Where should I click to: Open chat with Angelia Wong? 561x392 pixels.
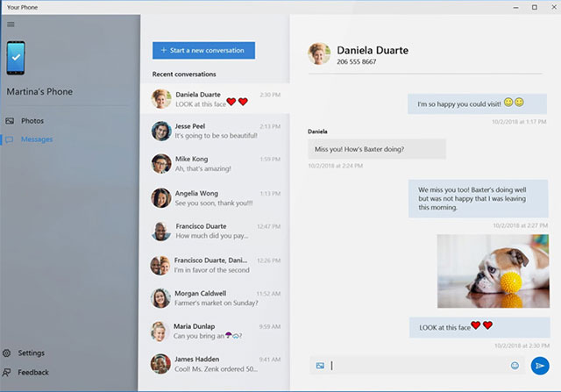(215, 198)
